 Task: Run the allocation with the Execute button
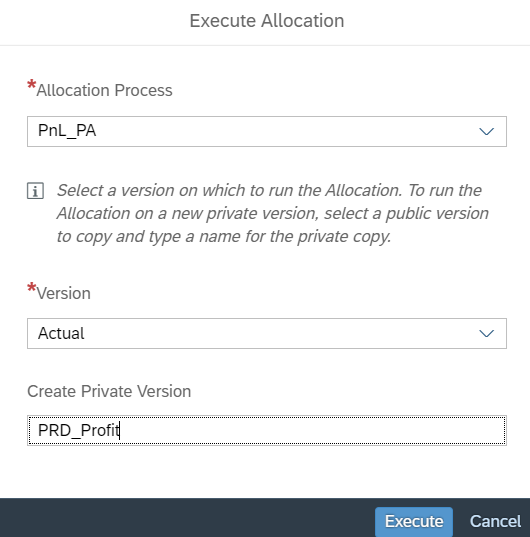[414, 522]
